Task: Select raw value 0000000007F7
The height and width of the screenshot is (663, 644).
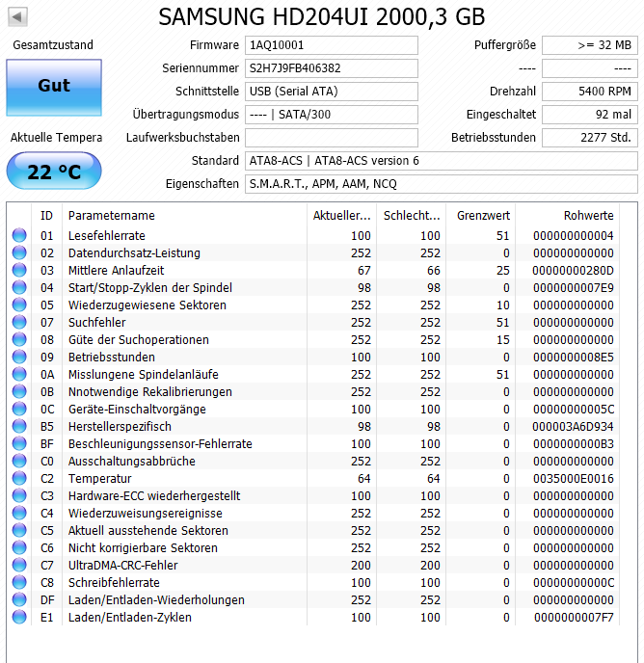Action: tap(573, 617)
